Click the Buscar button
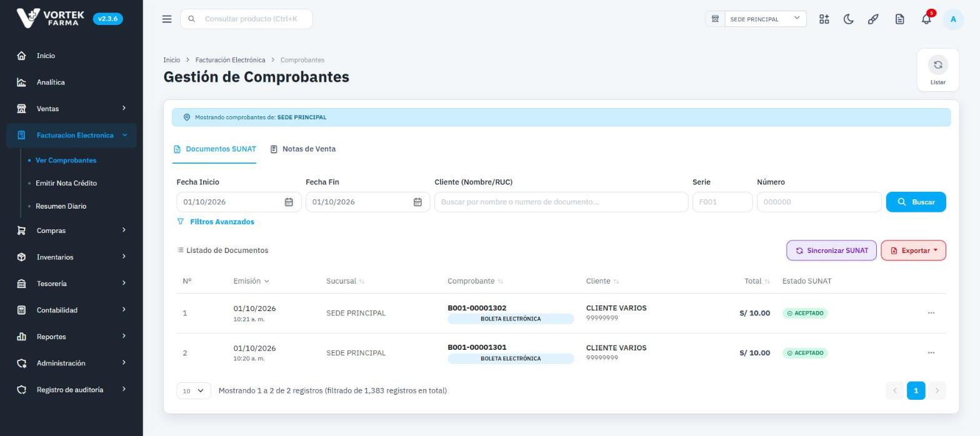980x436 pixels. click(x=916, y=202)
